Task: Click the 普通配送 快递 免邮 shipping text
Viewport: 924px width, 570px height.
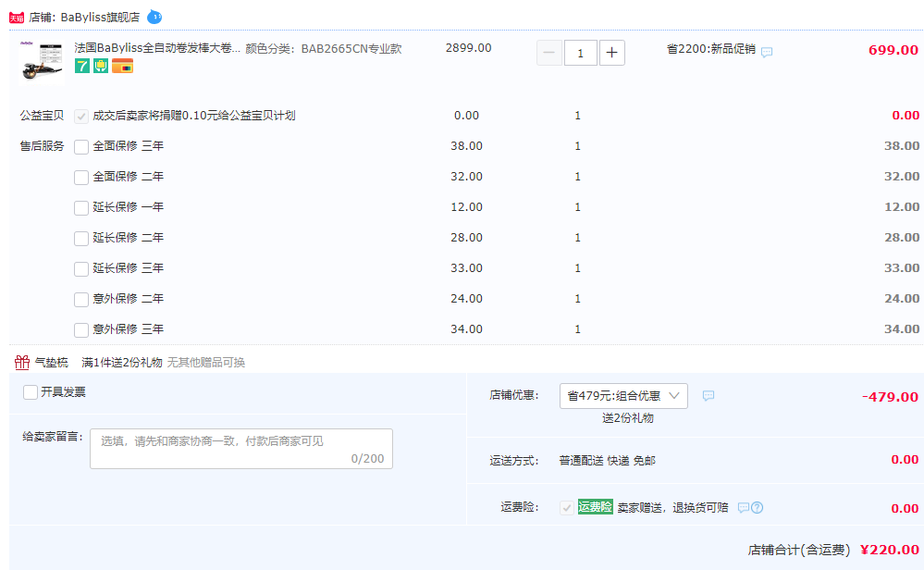Action: [x=607, y=461]
